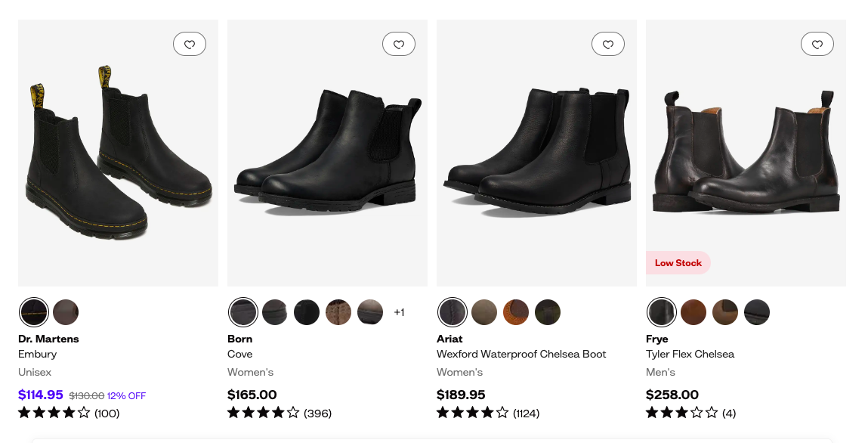868x443 pixels.
Task: Favorite the Dr. Martens Embury boots
Action: point(190,45)
